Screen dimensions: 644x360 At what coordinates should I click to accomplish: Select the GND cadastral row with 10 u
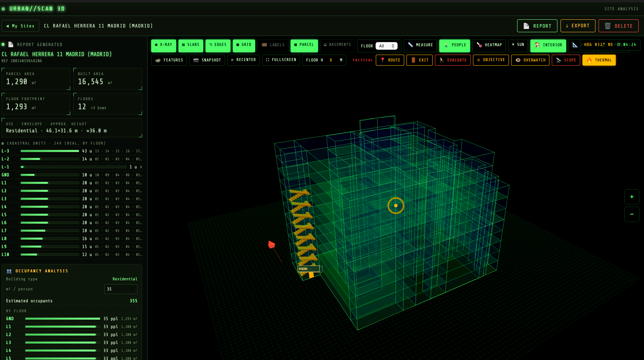72,175
